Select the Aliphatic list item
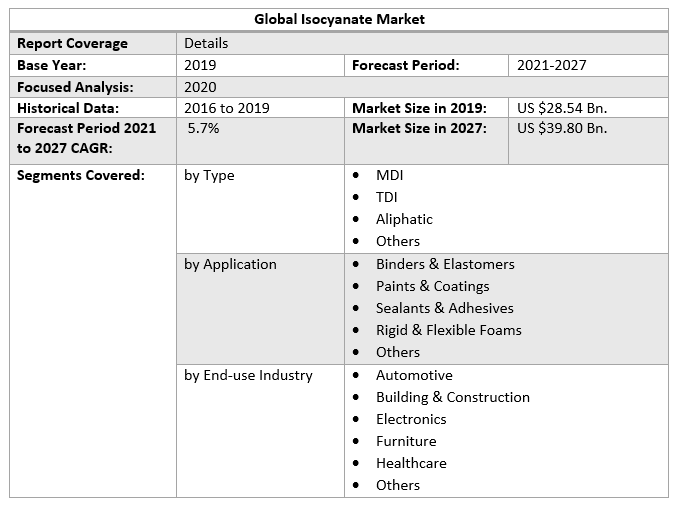Image resolution: width=677 pixels, height=510 pixels. click(404, 219)
